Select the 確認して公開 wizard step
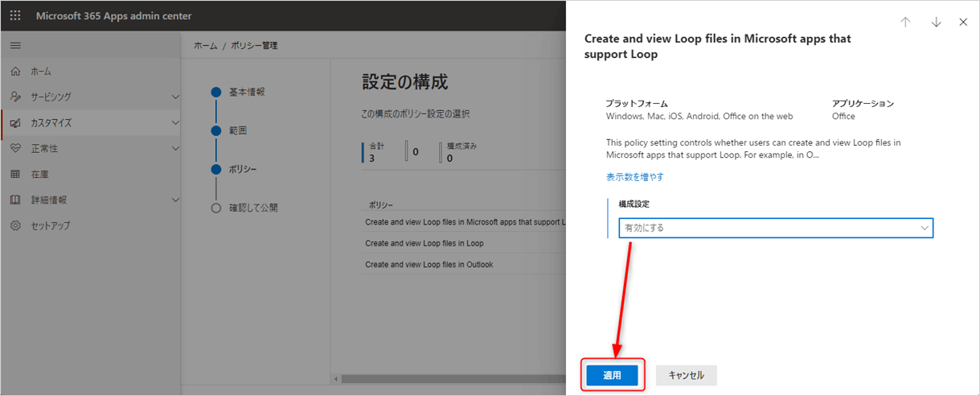This screenshot has height=396, width=980. point(253,208)
